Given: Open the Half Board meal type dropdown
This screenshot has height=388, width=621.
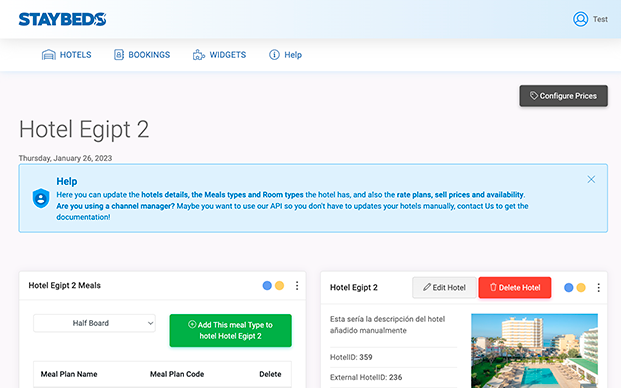Looking at the screenshot, I should [94, 323].
